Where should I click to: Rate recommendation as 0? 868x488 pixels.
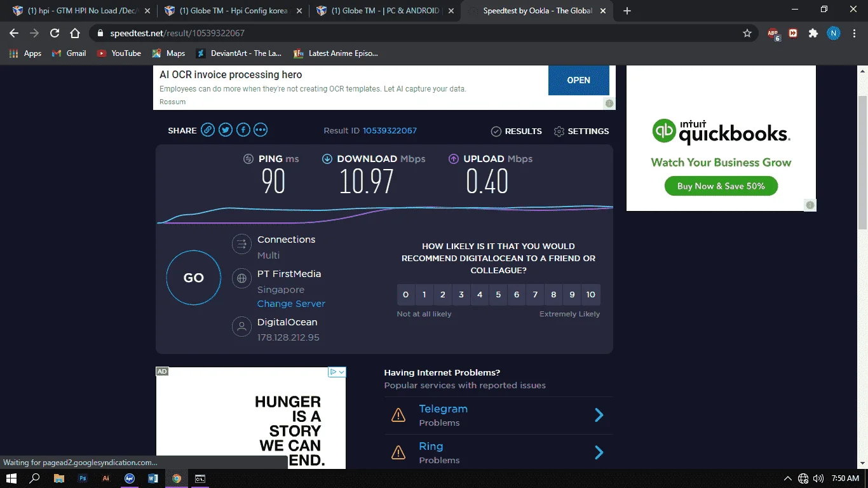(406, 294)
